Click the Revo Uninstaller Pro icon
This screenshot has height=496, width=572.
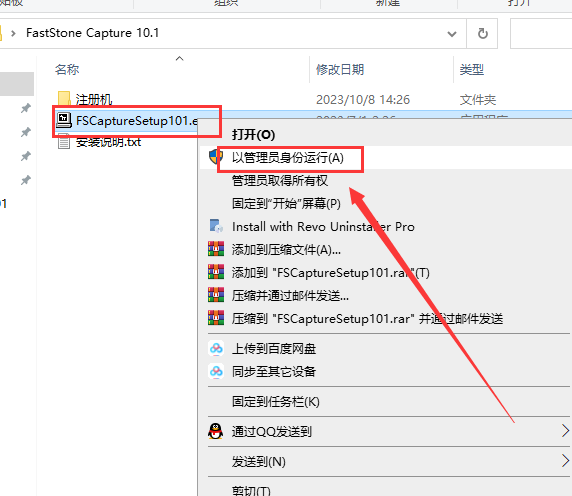click(x=216, y=226)
